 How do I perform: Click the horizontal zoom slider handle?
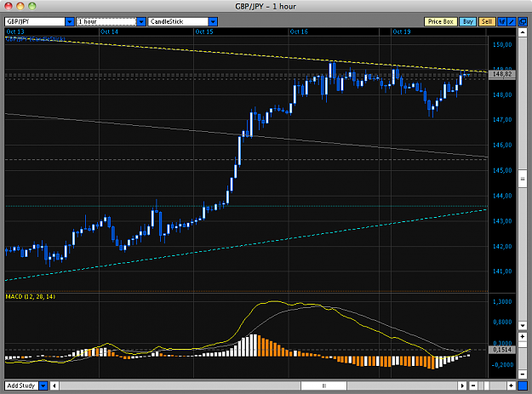point(487,385)
